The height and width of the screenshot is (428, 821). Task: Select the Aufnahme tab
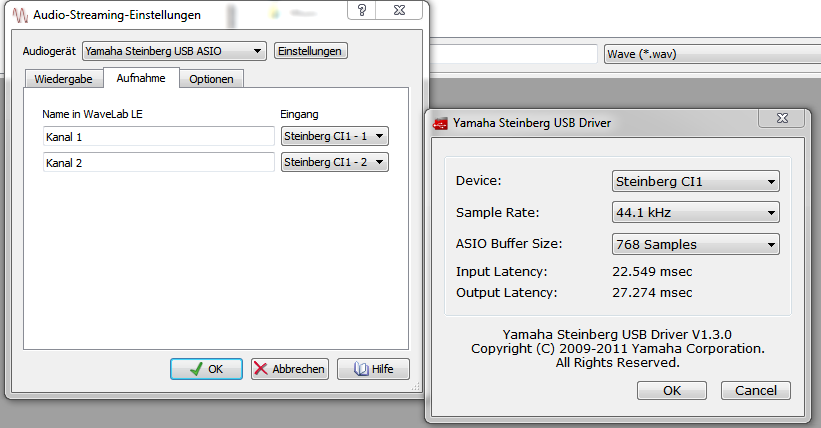point(141,78)
